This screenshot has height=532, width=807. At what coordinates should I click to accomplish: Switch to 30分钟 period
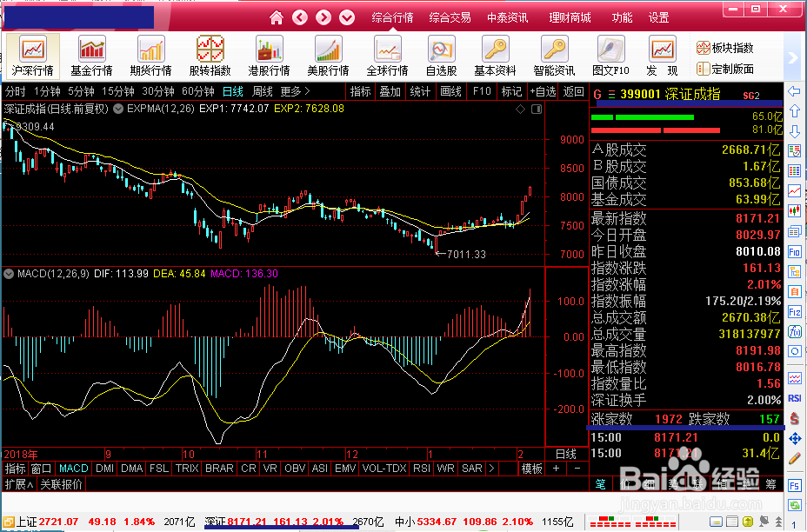click(158, 91)
